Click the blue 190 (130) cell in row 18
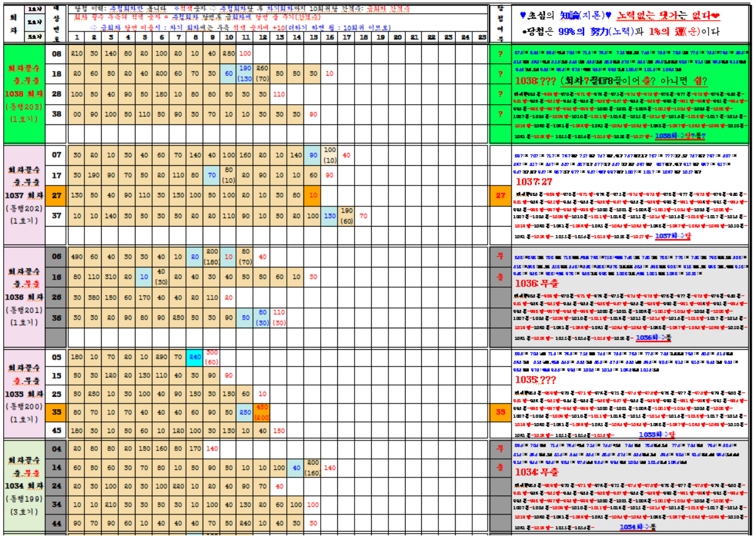Image resolution: width=756 pixels, height=536 pixels. click(x=245, y=73)
